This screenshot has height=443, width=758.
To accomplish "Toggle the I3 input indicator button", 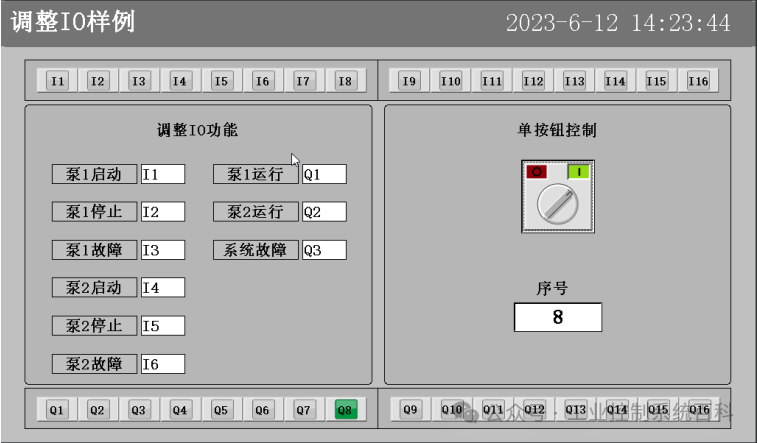I will pyautogui.click(x=139, y=81).
